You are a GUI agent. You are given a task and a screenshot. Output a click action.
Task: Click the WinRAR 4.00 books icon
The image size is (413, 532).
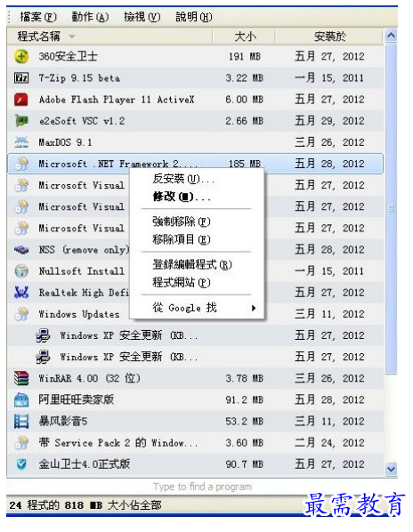point(21,378)
